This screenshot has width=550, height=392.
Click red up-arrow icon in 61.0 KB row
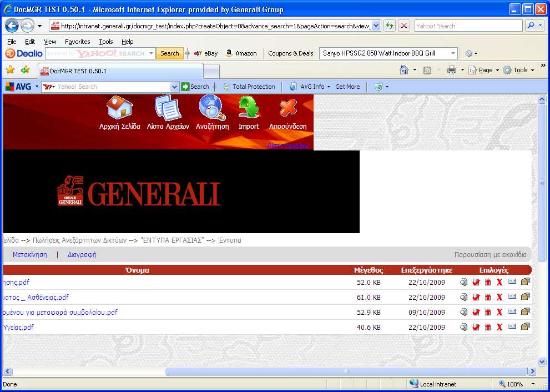(488, 297)
